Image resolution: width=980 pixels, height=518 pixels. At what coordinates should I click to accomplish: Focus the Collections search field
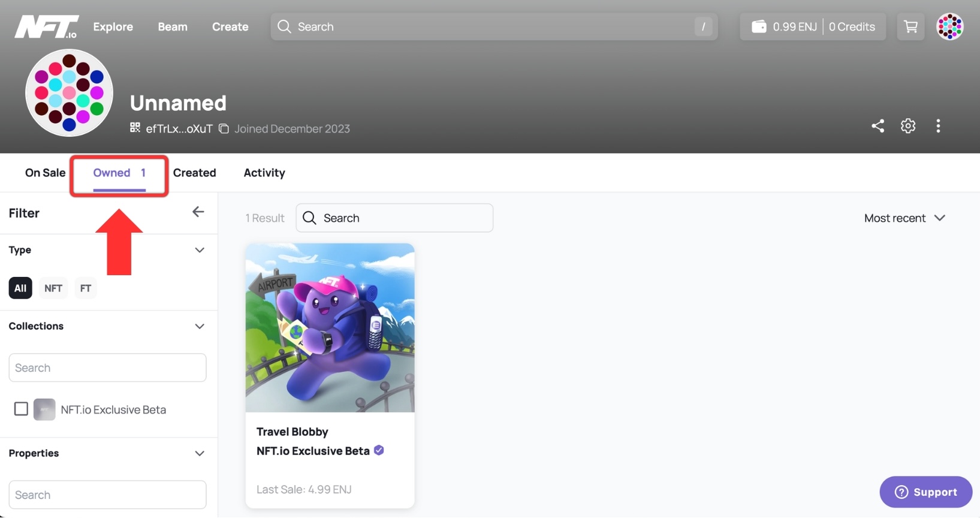pyautogui.click(x=107, y=368)
